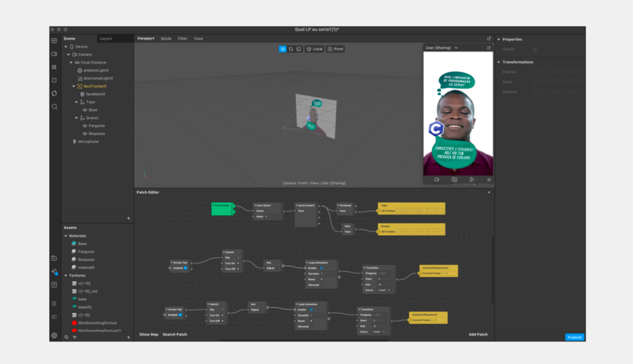This screenshot has width=633, height=364.
Task: Stop the effect preview
Action: (x=54, y=80)
